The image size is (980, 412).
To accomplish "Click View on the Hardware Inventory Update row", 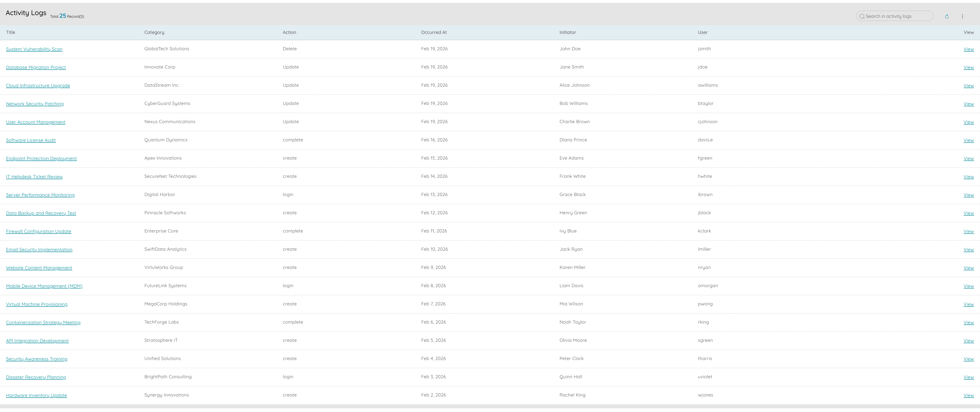I will pyautogui.click(x=969, y=395).
